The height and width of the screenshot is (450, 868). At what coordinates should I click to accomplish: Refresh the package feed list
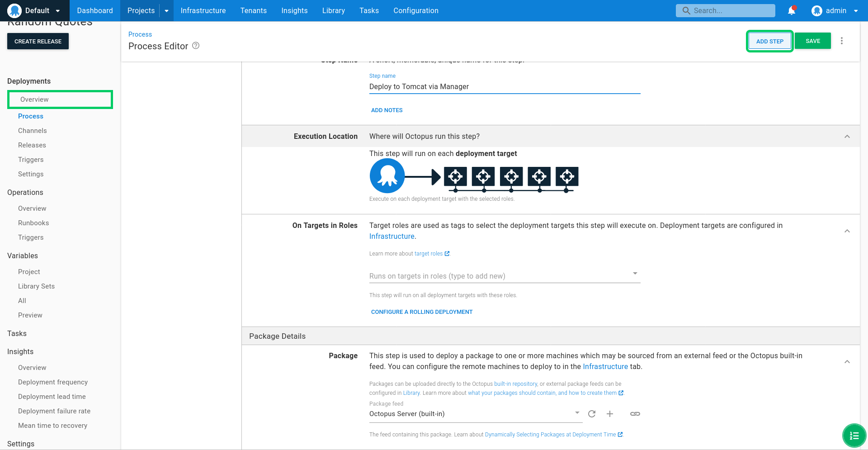[592, 414]
